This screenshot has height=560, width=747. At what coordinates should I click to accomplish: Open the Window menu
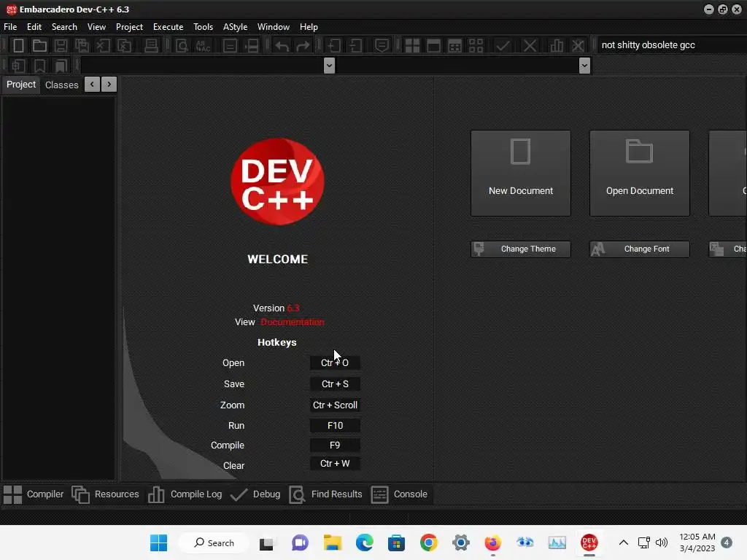(x=274, y=27)
